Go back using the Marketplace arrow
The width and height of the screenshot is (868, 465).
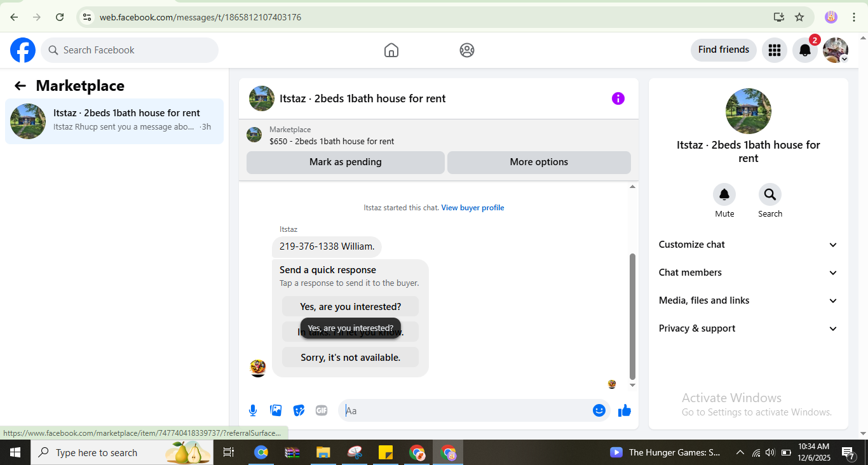[20, 86]
